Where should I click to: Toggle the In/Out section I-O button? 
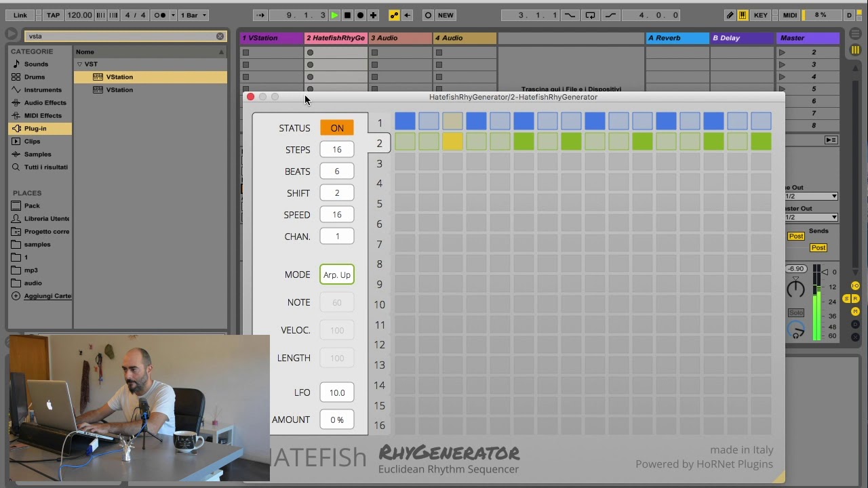pos(855,286)
